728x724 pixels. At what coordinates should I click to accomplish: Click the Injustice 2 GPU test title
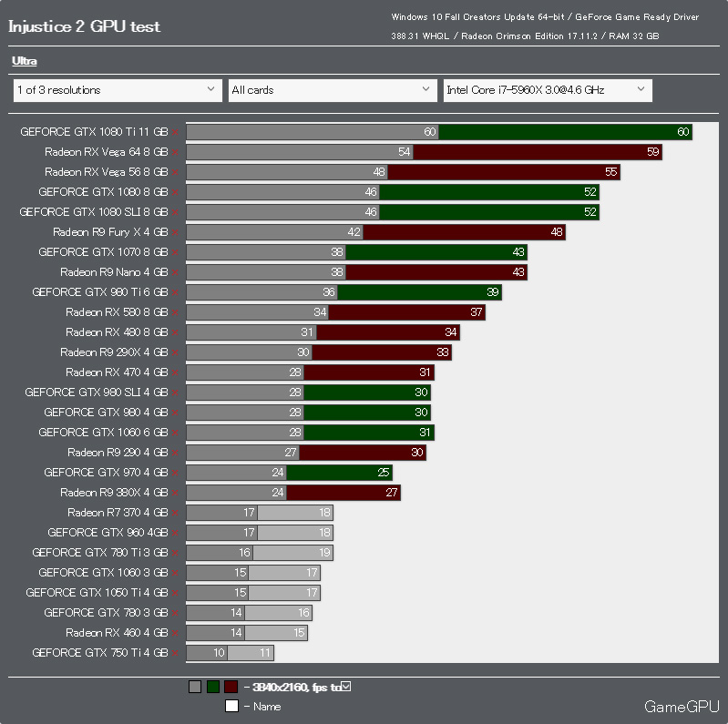pyautogui.click(x=84, y=26)
